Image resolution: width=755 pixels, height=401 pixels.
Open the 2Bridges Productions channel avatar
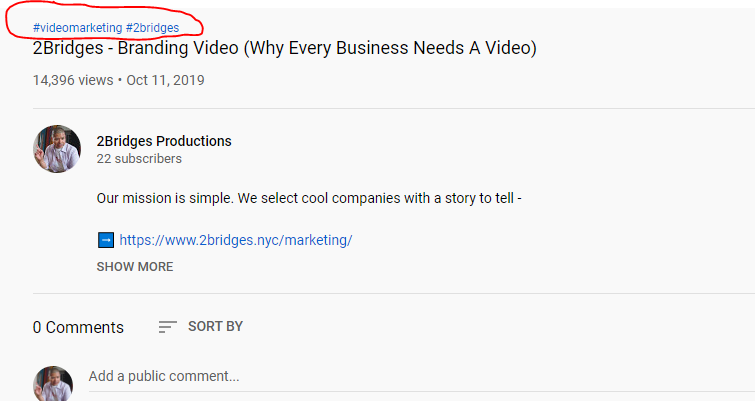pos(57,149)
